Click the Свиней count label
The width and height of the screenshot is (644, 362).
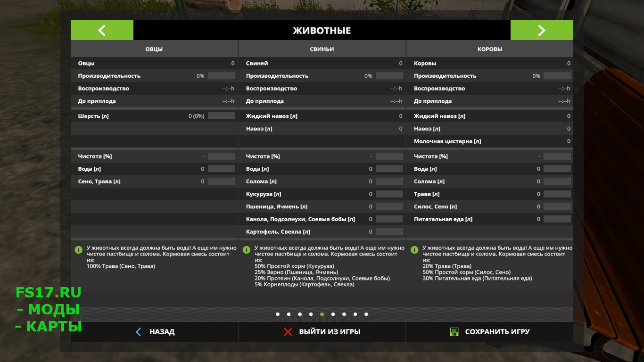click(257, 63)
